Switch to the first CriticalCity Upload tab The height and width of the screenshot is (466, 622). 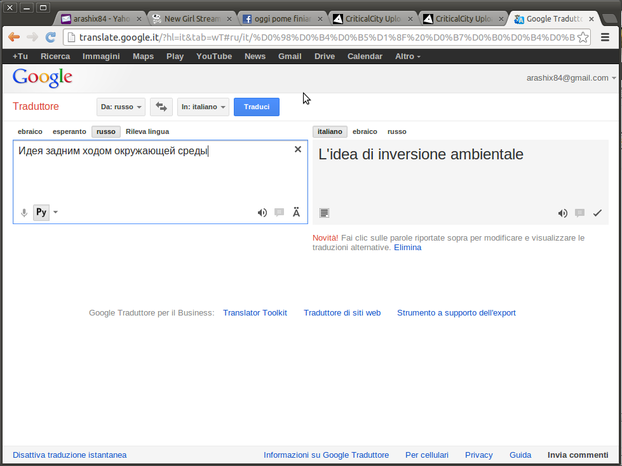[x=372, y=19]
